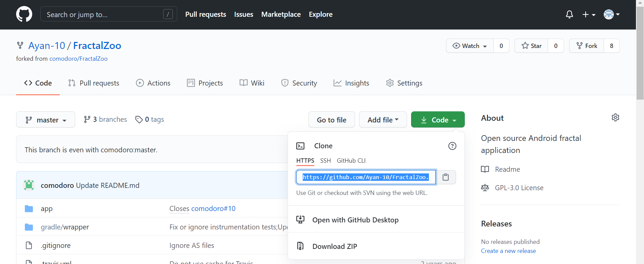Click the fork icon beside repository name
Viewport: 644px width, 264px height.
pyautogui.click(x=20, y=45)
